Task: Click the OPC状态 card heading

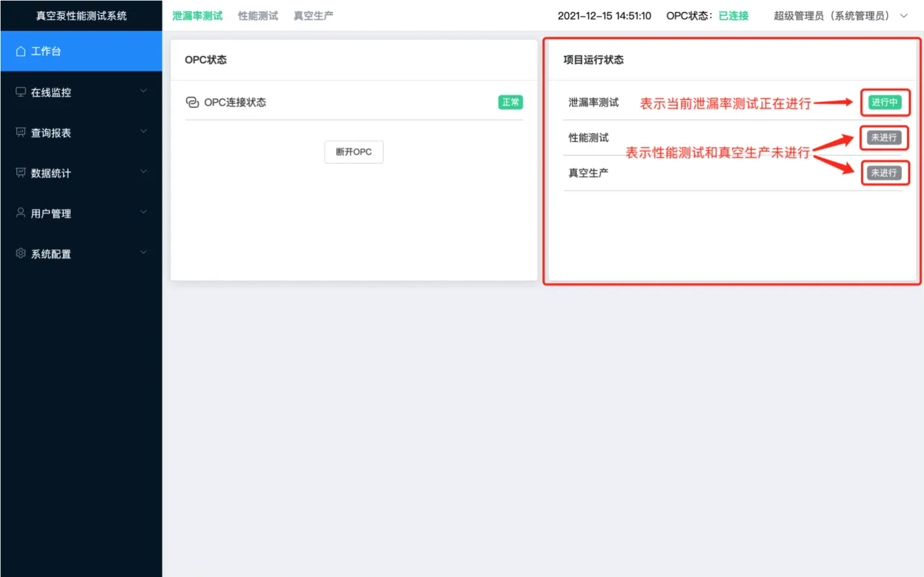Action: pos(206,60)
